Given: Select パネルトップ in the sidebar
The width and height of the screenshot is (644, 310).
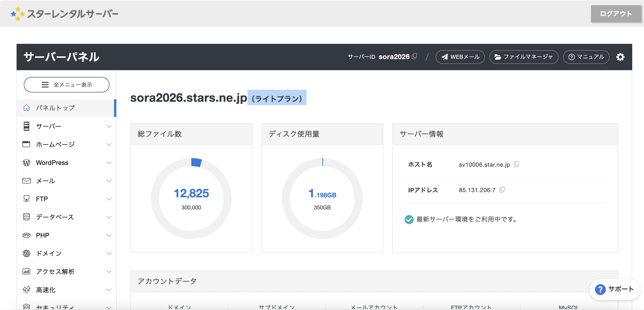Looking at the screenshot, I should (56, 108).
